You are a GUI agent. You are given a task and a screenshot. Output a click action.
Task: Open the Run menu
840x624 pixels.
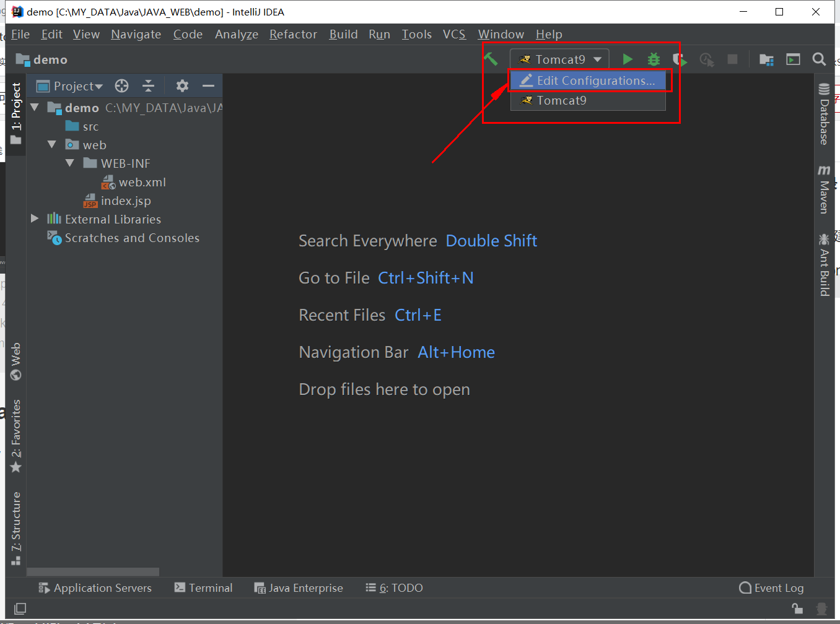coord(379,34)
